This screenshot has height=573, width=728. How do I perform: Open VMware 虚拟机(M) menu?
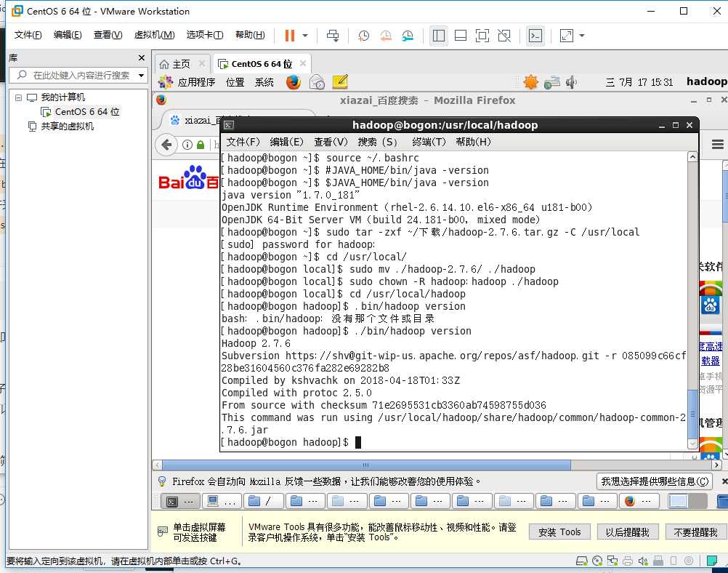click(155, 35)
